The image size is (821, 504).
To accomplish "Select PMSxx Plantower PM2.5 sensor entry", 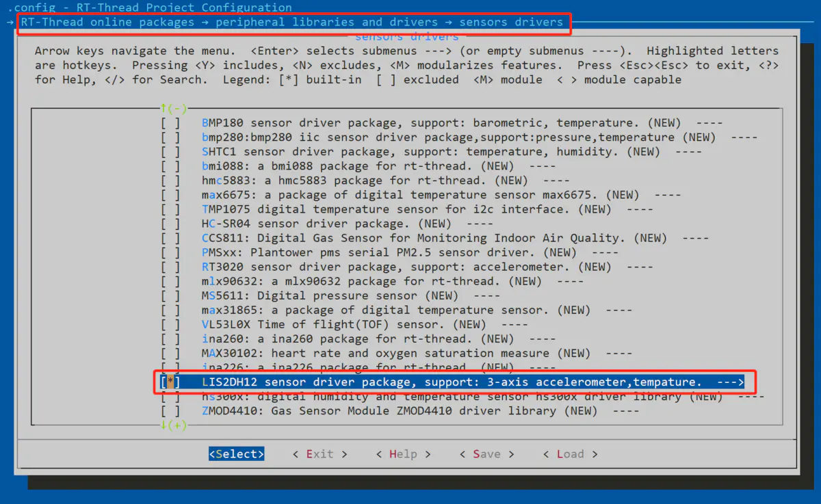I will [389, 252].
